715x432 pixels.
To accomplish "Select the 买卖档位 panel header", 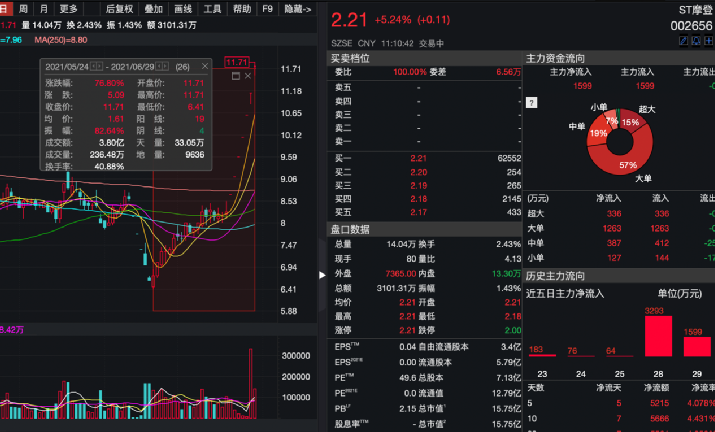I will click(x=424, y=58).
